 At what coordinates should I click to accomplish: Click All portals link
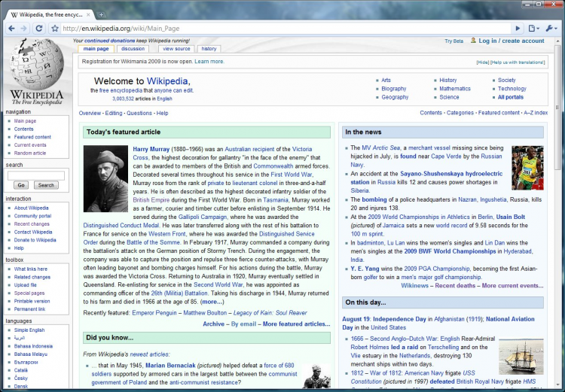tap(511, 97)
